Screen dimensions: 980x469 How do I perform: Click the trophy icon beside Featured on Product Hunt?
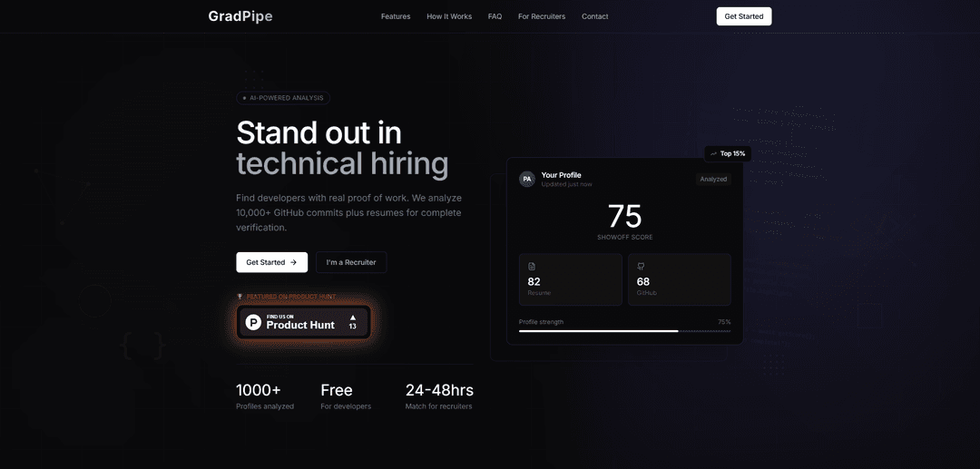click(x=240, y=297)
